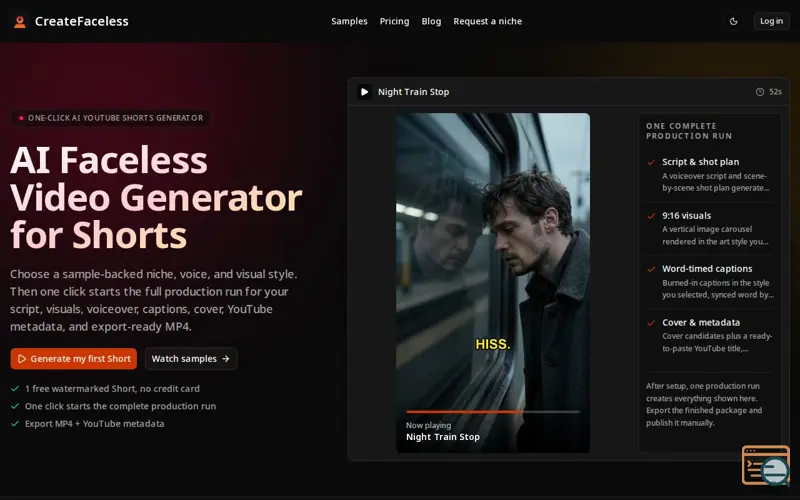Screen dimensions: 800x500
Task: Click the green check by Export MP4
Action: (15, 423)
